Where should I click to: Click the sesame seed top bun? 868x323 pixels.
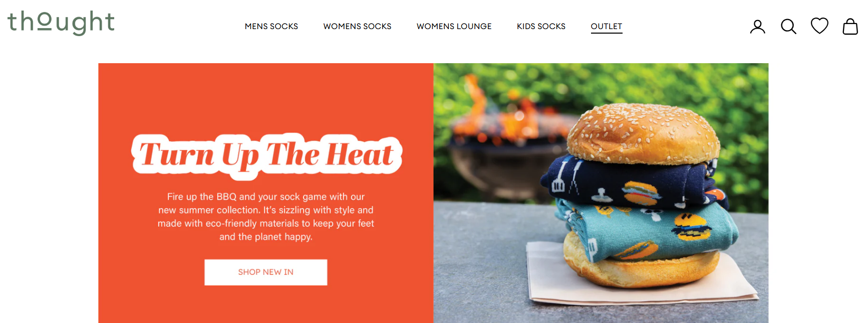[644, 133]
